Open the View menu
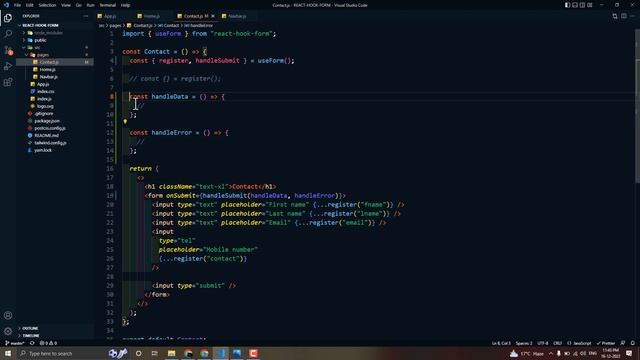The image size is (640, 360). [x=66, y=5]
